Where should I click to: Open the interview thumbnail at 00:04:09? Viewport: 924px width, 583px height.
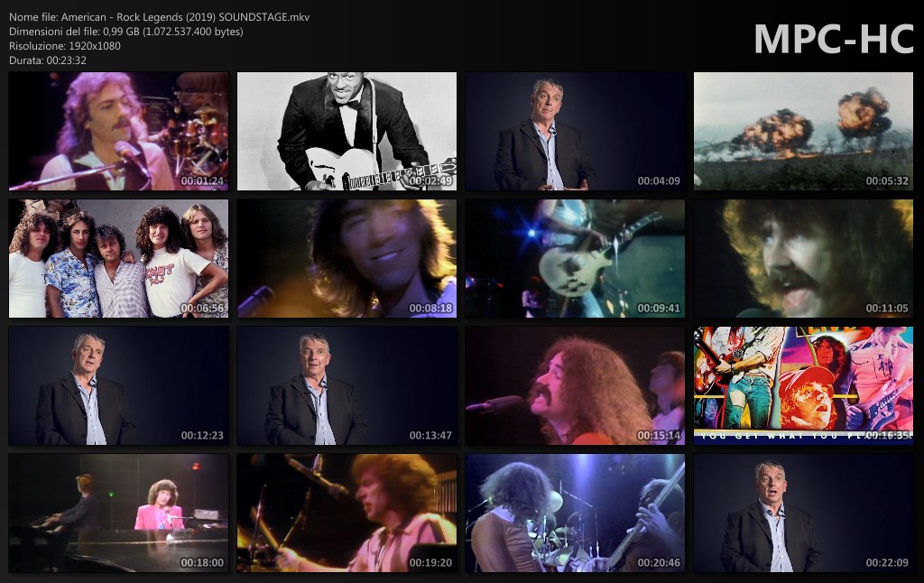pos(575,132)
